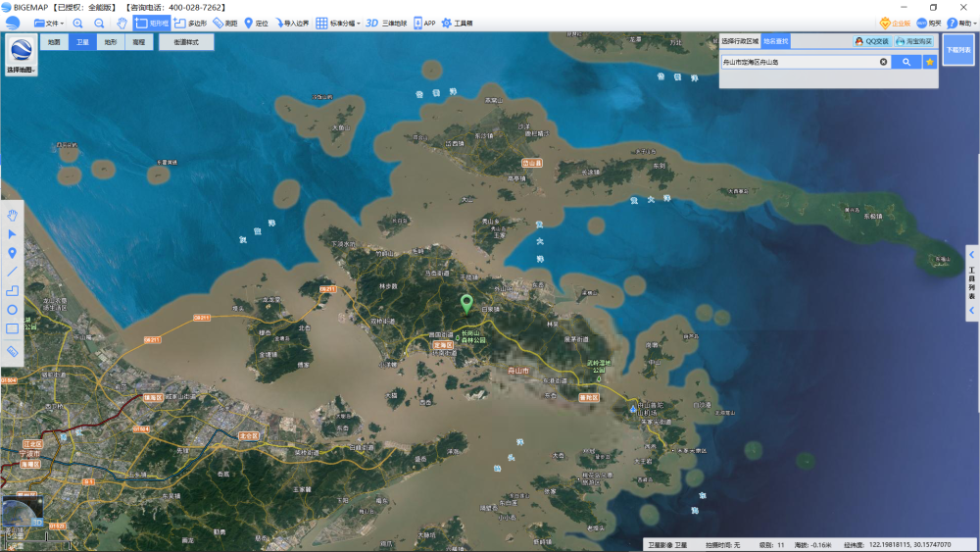Image resolution: width=980 pixels, height=552 pixels.
Task: Switch to the 选择行政区域 tab
Action: click(x=740, y=42)
